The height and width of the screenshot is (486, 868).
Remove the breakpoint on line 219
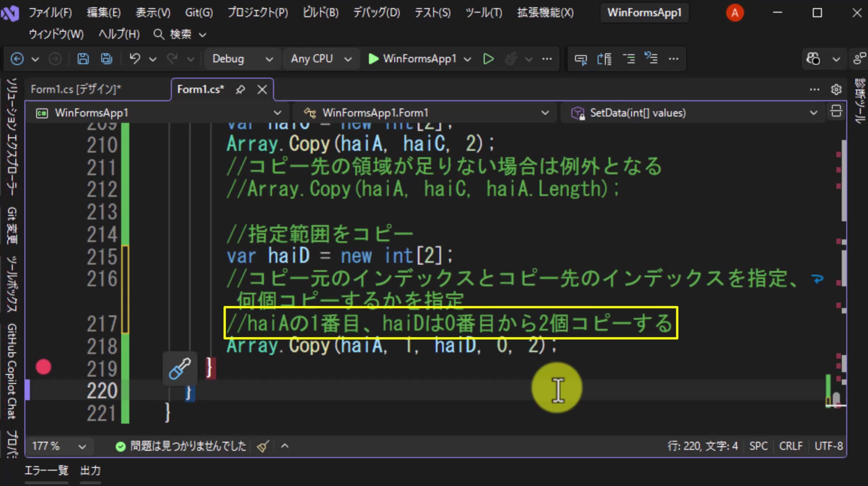[x=43, y=367]
